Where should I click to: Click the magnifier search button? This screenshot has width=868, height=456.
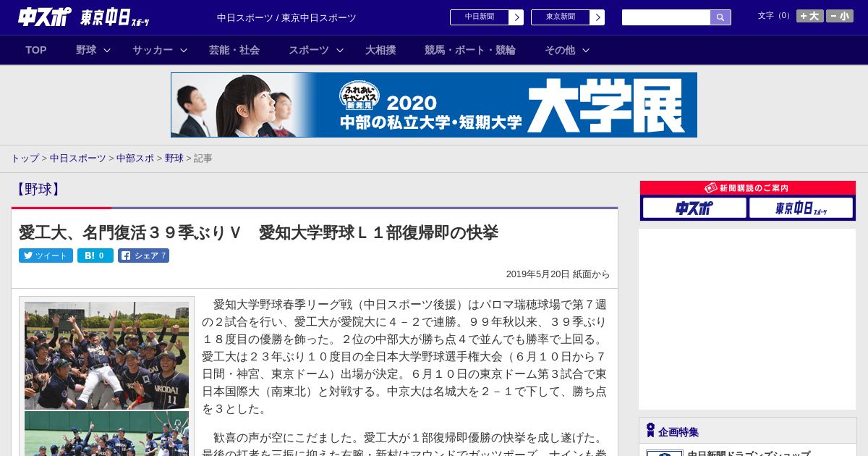[720, 17]
